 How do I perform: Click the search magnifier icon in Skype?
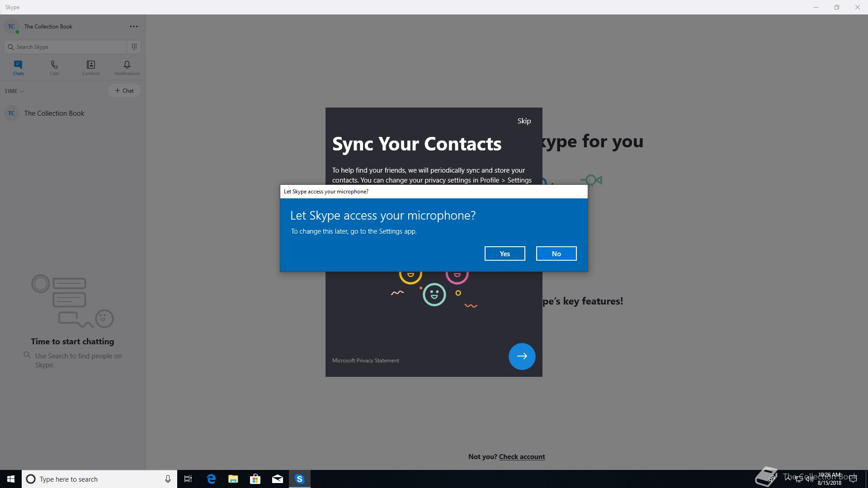[x=11, y=47]
